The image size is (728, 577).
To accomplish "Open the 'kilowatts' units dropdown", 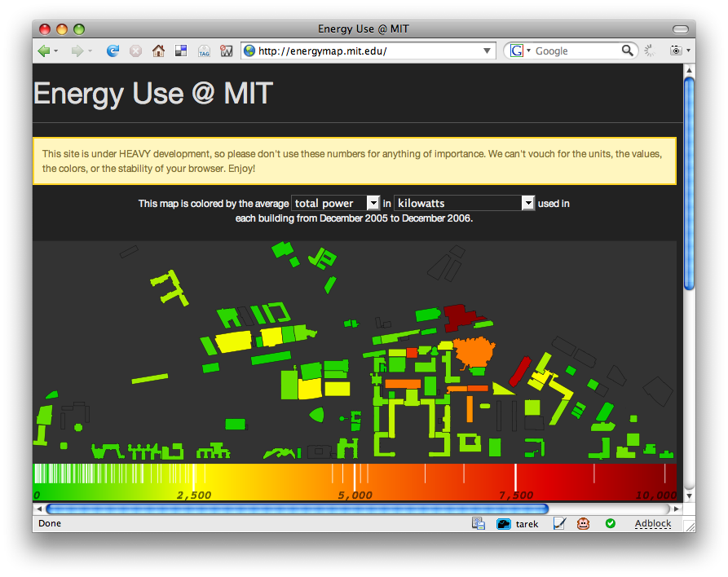I will 465,203.
